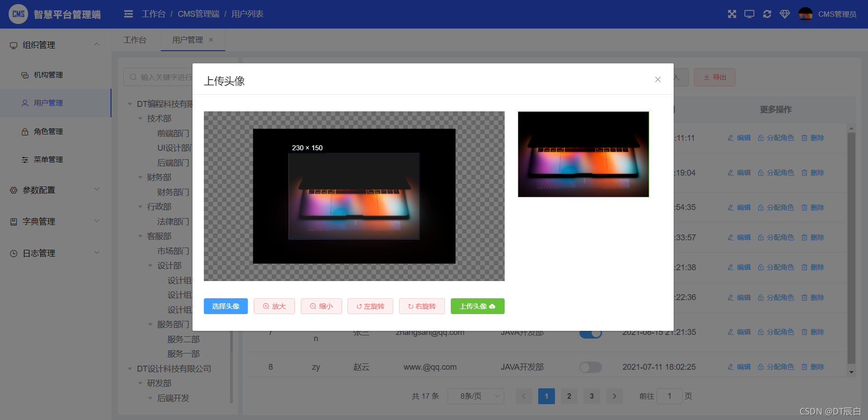The image size is (868, 420).
Task: Click 放大 zoom-in button
Action: pos(274,306)
